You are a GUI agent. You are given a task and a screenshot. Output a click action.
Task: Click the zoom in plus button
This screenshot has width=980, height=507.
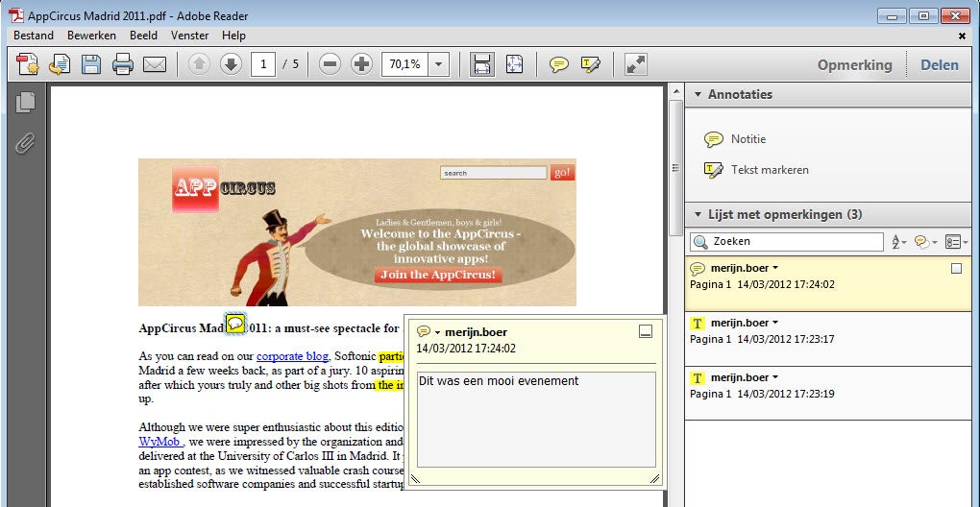point(361,64)
